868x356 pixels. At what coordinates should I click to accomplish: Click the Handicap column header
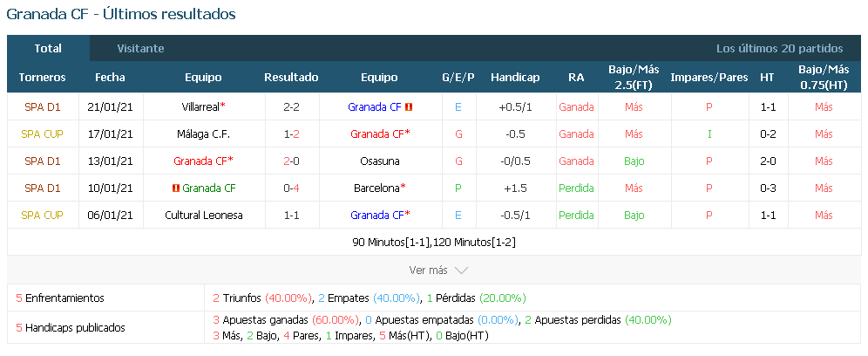(515, 77)
